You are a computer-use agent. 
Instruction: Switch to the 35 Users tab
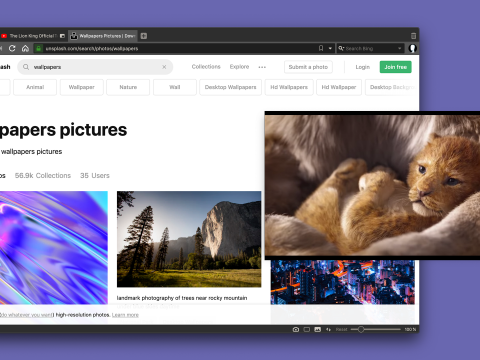(x=95, y=175)
